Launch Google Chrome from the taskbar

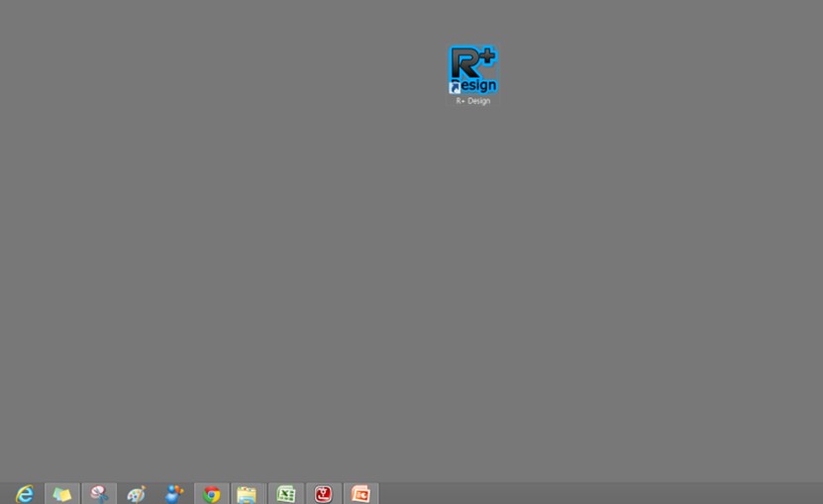(211, 493)
